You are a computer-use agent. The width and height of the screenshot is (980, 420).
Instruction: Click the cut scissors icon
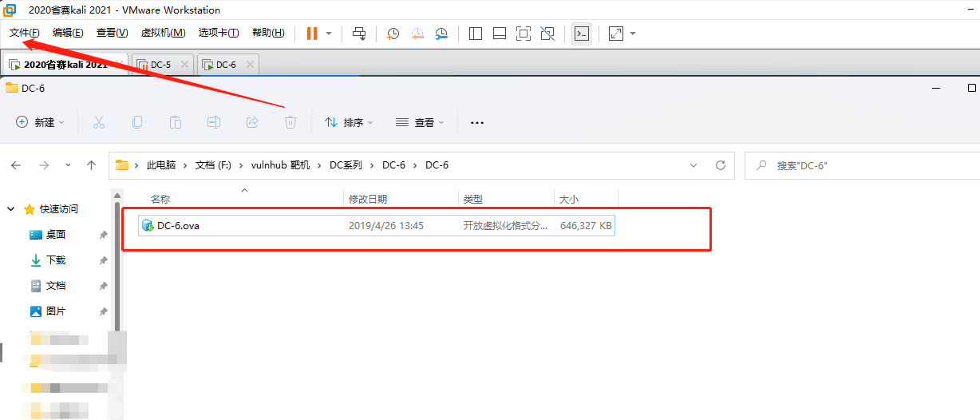click(x=99, y=122)
